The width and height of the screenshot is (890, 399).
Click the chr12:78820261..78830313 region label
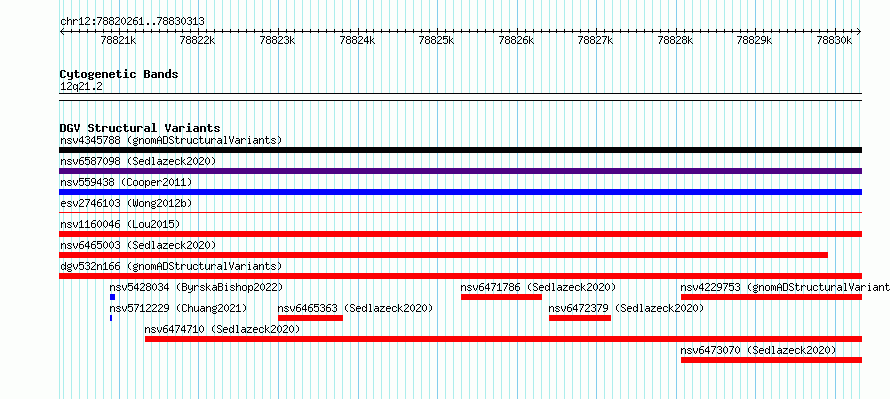(x=132, y=22)
